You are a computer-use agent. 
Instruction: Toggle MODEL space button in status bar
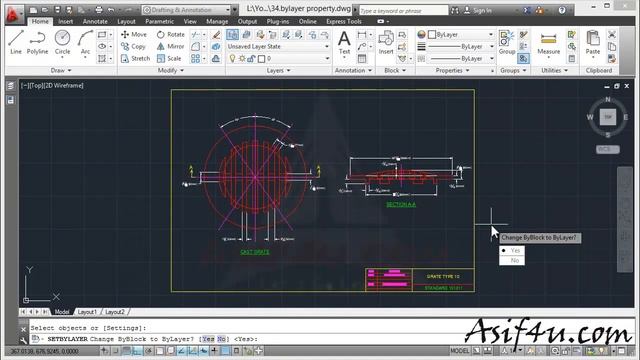(x=460, y=351)
